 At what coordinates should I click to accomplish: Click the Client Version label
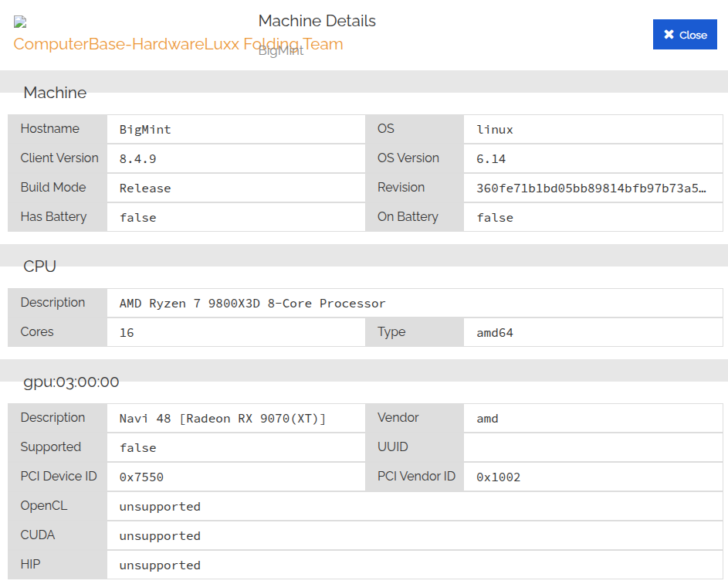(59, 158)
